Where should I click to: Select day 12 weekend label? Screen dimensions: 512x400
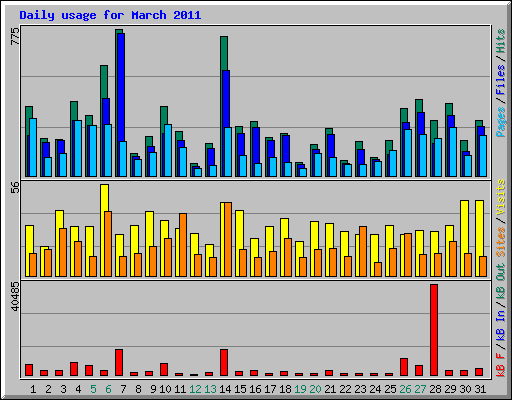pyautogui.click(x=195, y=389)
